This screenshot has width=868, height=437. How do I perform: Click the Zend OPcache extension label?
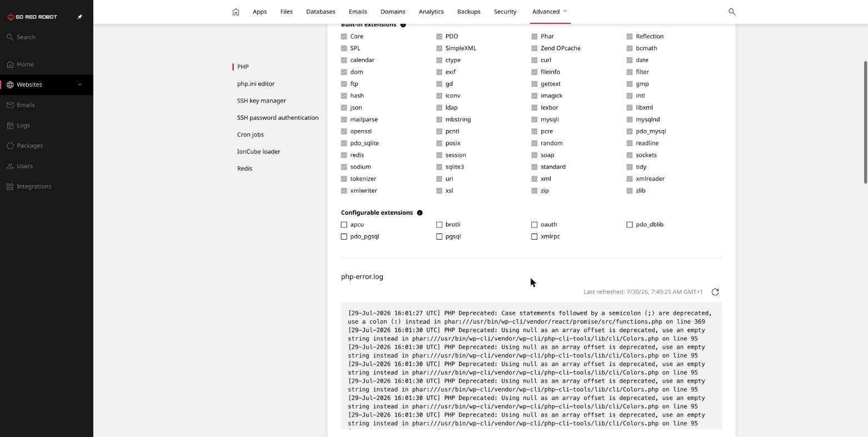tap(560, 48)
